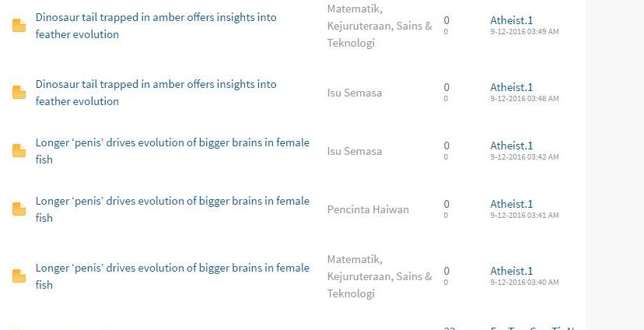Click folder icon beside Pencinta Haiwan thread
644x330 pixels.
click(19, 209)
